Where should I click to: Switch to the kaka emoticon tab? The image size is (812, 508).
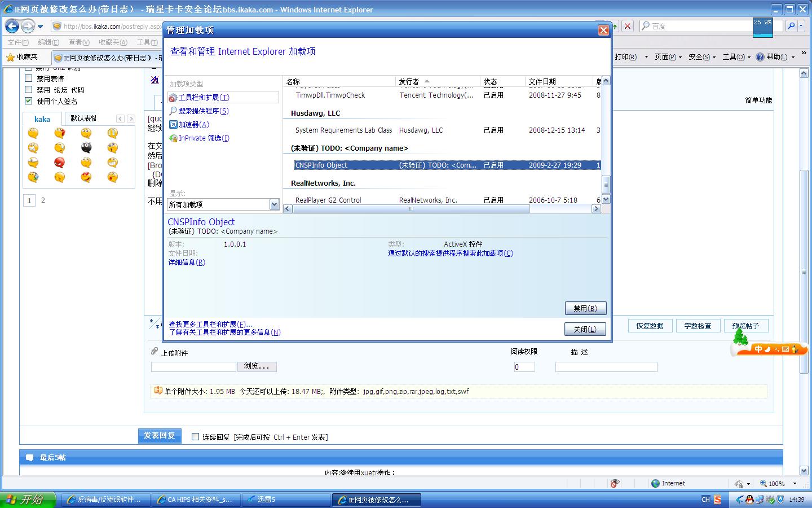(x=42, y=119)
